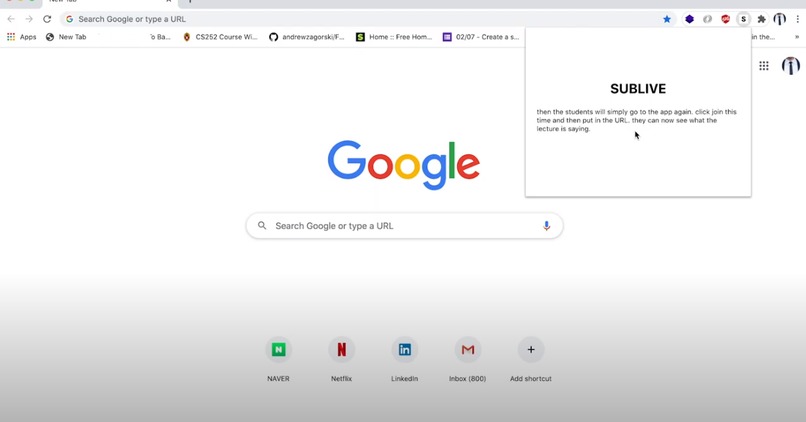806x422 pixels.
Task: Open the Home :: Free Hom... bookmark
Action: [x=394, y=37]
